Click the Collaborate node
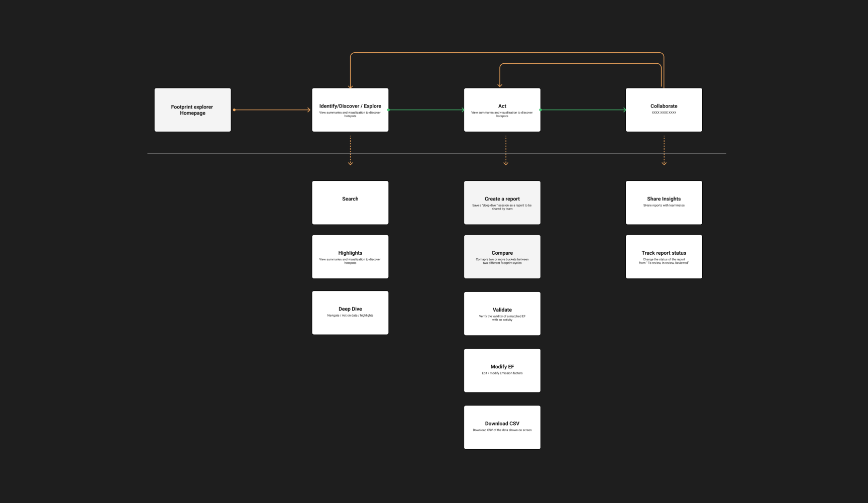Viewport: 868px width, 503px height. tap(664, 110)
